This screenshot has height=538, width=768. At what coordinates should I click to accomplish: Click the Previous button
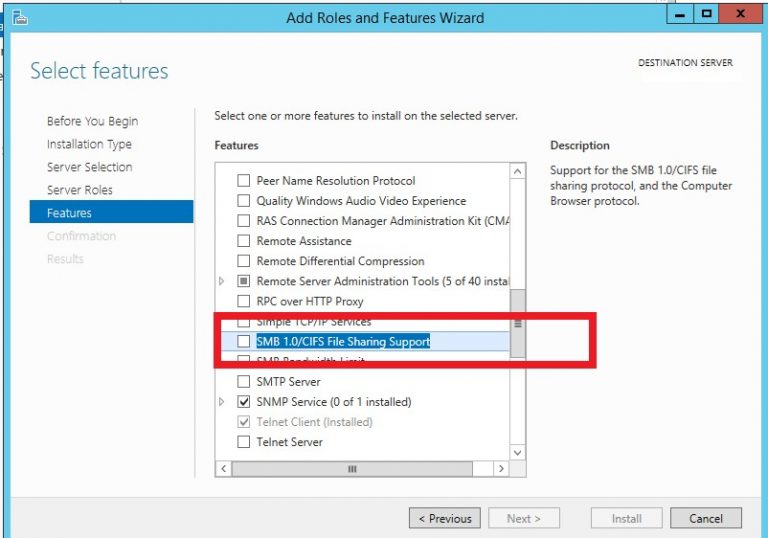(x=445, y=518)
